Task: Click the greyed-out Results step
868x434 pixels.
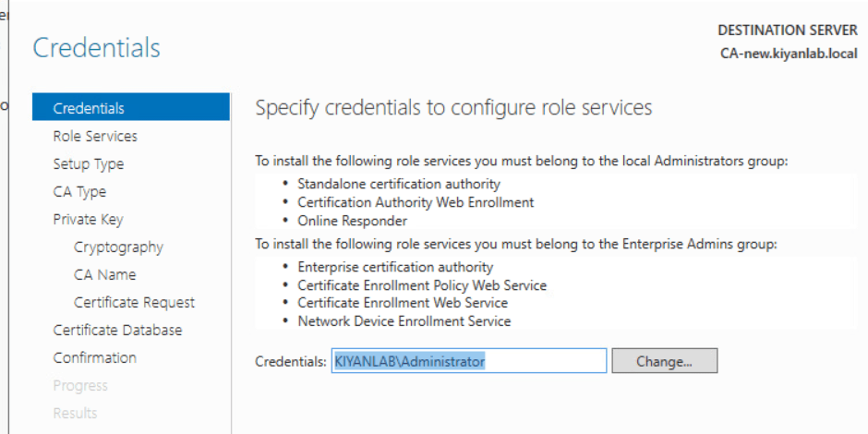Action: click(75, 413)
